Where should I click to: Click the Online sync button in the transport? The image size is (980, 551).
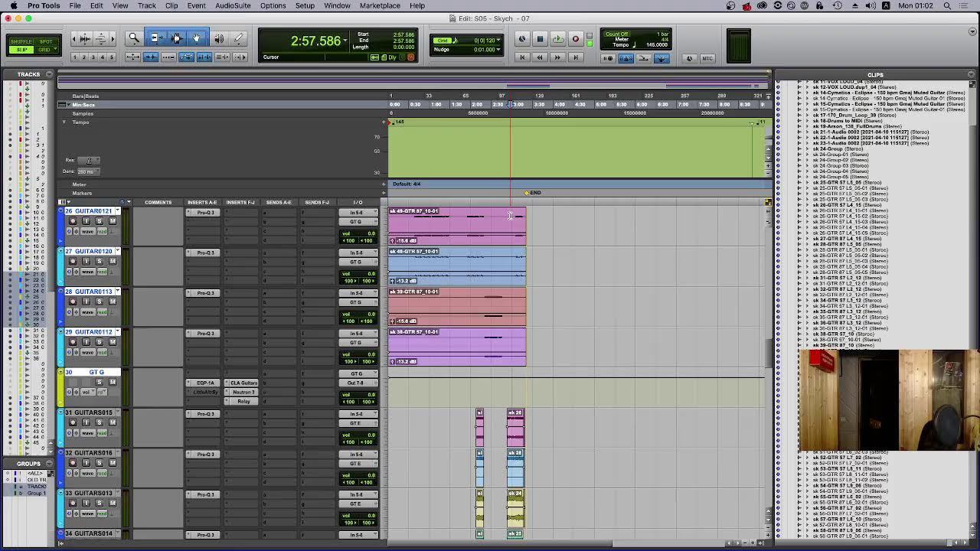pos(522,39)
